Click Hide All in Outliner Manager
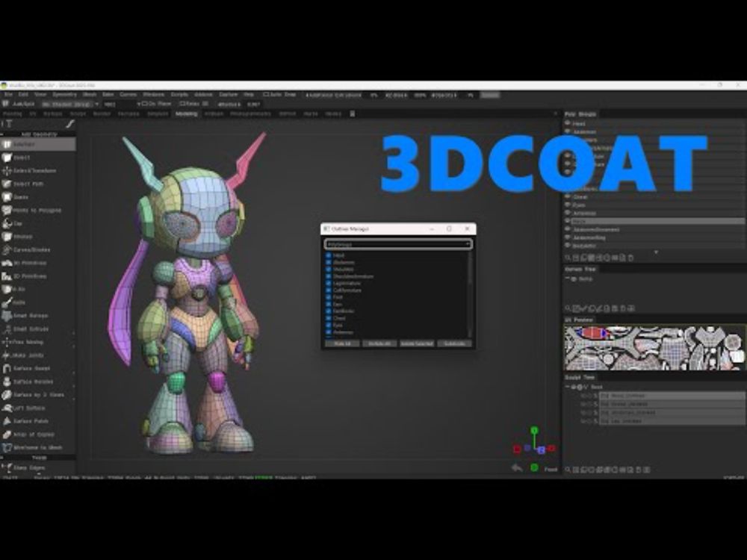This screenshot has width=747, height=560. (x=342, y=343)
